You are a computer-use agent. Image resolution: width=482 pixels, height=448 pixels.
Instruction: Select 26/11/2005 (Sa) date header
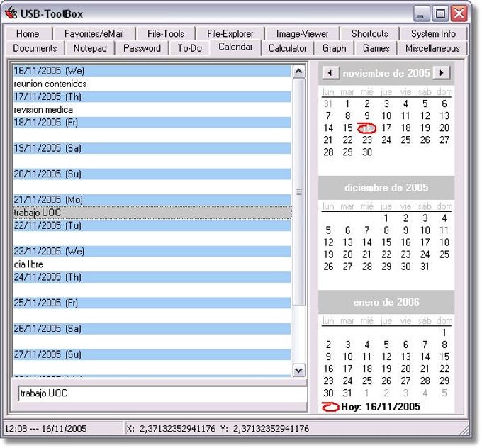click(152, 329)
